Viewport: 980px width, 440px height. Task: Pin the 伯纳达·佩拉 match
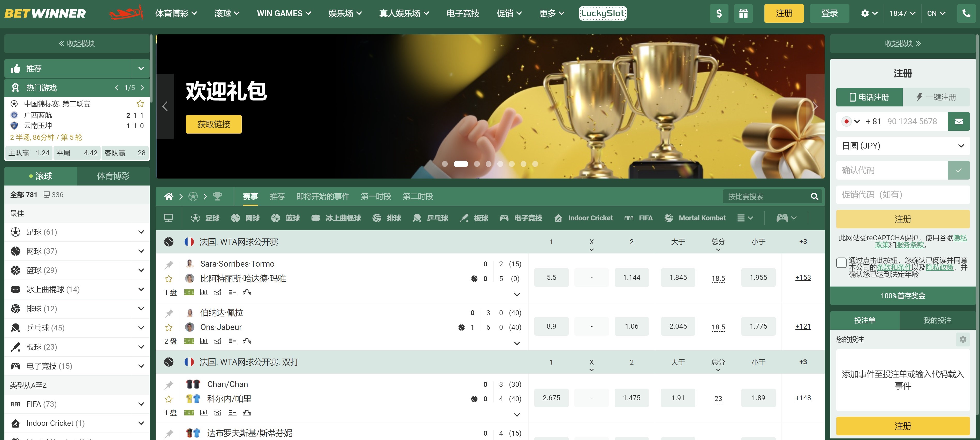pos(169,313)
